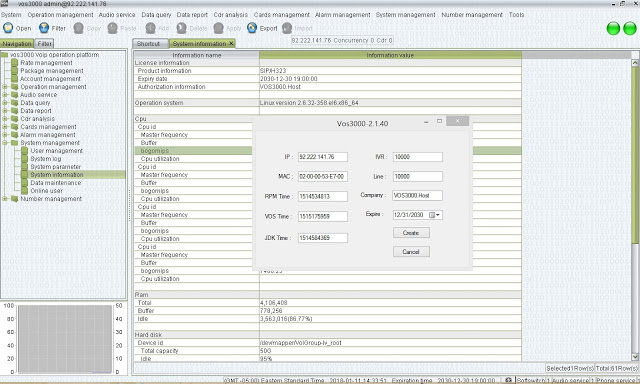Select System information in navigation tree

click(x=57, y=175)
